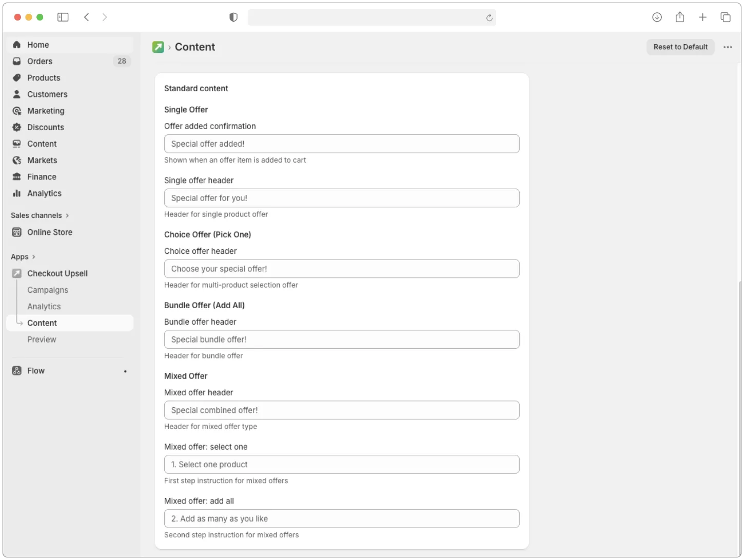Viewport: 744px width, 560px height.
Task: Select the Analytics bar chart icon
Action: (x=16, y=193)
